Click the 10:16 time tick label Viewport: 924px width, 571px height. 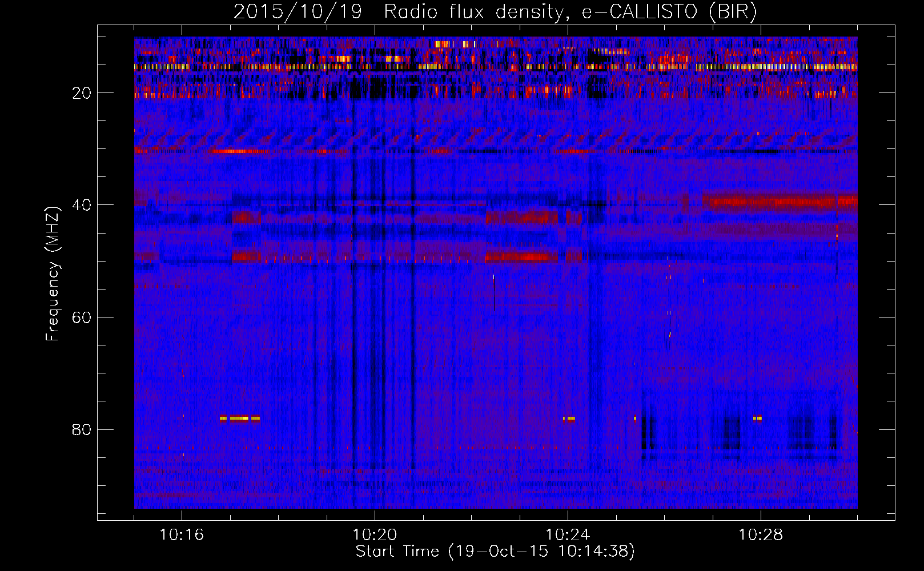pyautogui.click(x=182, y=534)
